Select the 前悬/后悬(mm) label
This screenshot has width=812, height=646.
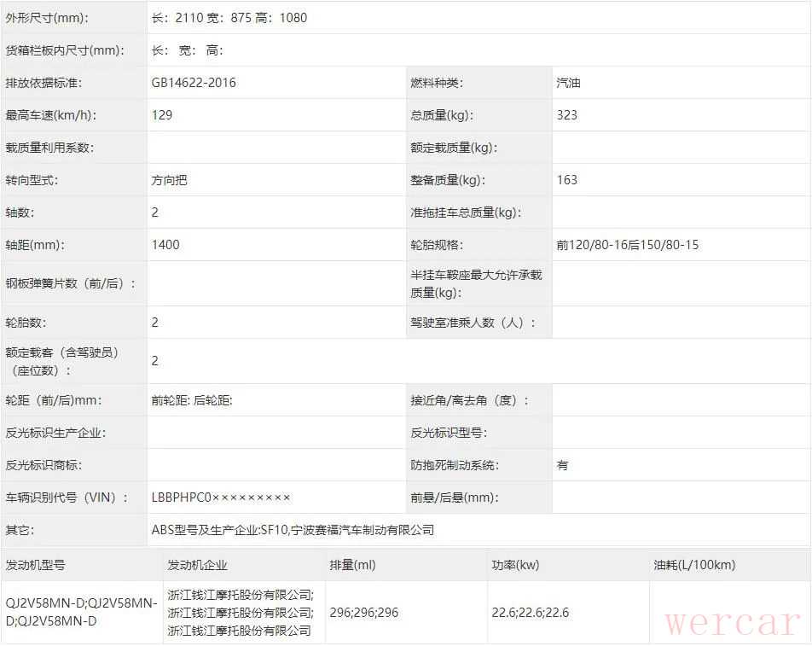coord(454,498)
